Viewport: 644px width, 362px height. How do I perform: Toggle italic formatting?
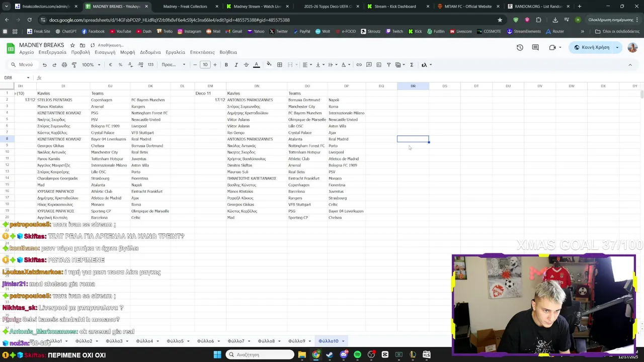pyautogui.click(x=236, y=65)
